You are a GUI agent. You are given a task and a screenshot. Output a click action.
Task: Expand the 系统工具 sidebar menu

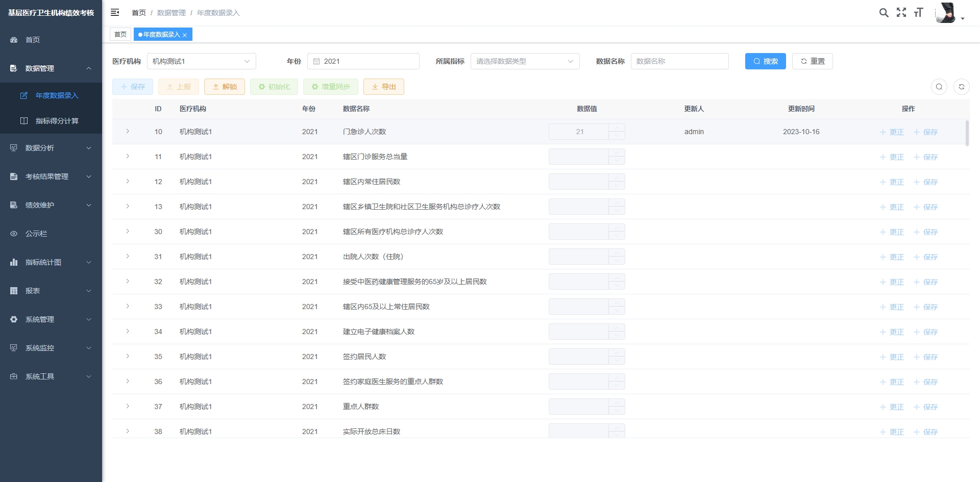click(x=51, y=376)
